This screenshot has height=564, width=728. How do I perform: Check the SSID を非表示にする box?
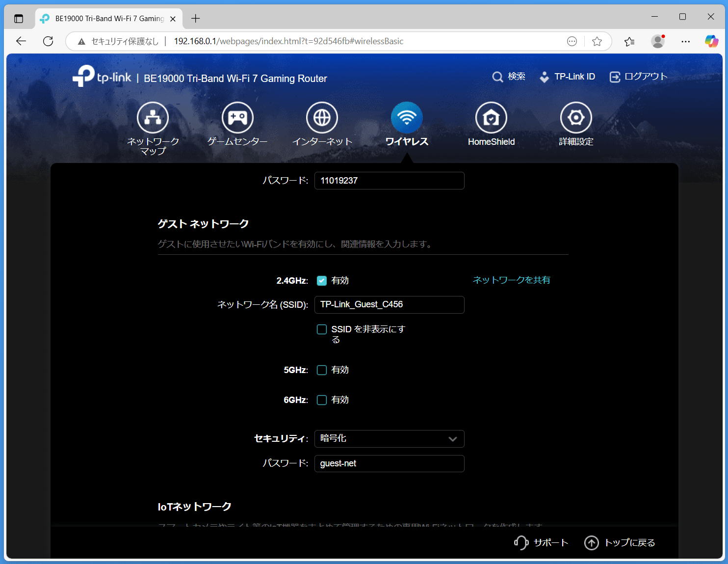(322, 329)
